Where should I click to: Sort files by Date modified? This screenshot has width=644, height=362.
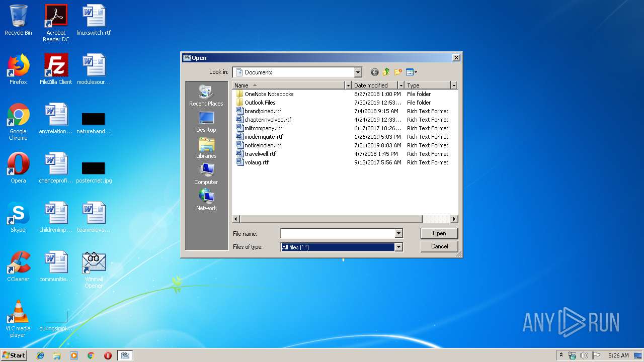pyautogui.click(x=375, y=85)
